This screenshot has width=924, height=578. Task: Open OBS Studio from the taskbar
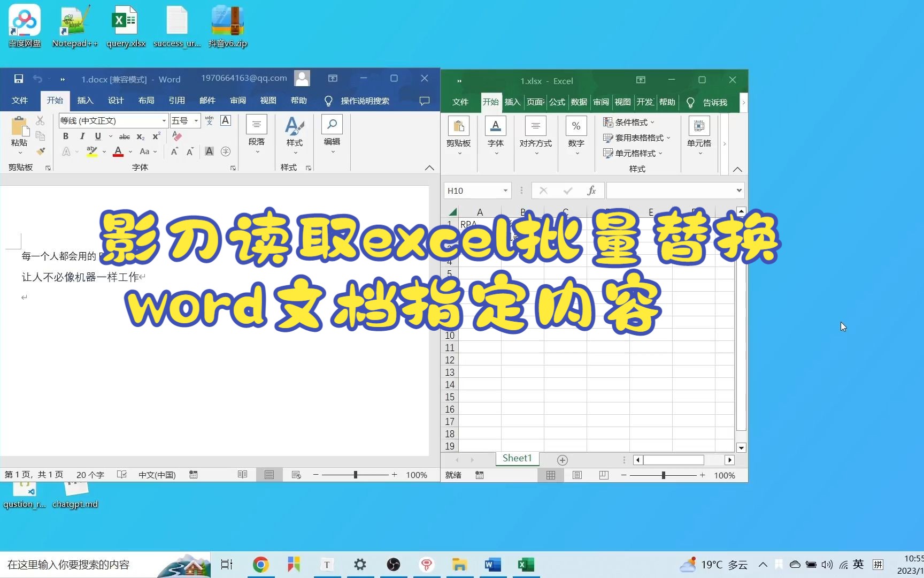pos(394,565)
